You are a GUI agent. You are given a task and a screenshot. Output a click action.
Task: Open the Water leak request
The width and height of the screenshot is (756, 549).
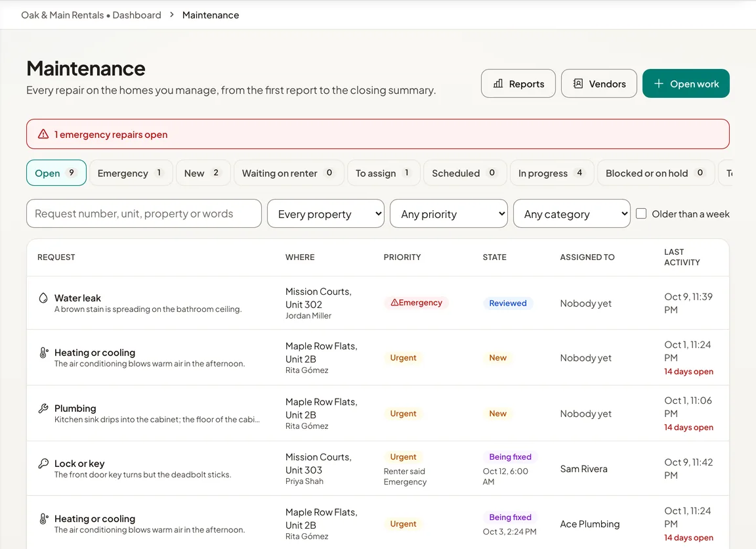77,297
